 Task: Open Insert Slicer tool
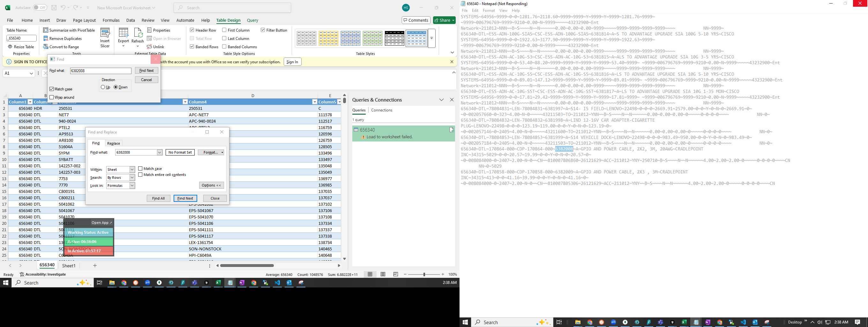(105, 38)
